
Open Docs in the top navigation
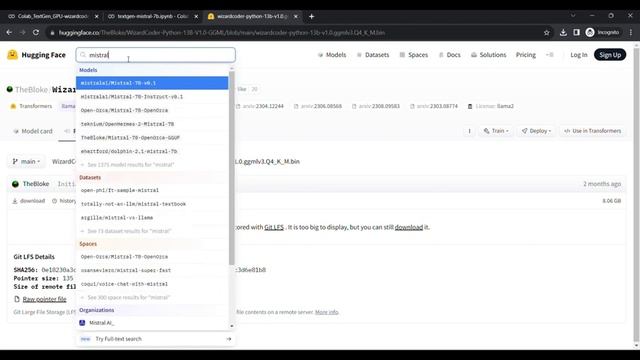coord(449,55)
